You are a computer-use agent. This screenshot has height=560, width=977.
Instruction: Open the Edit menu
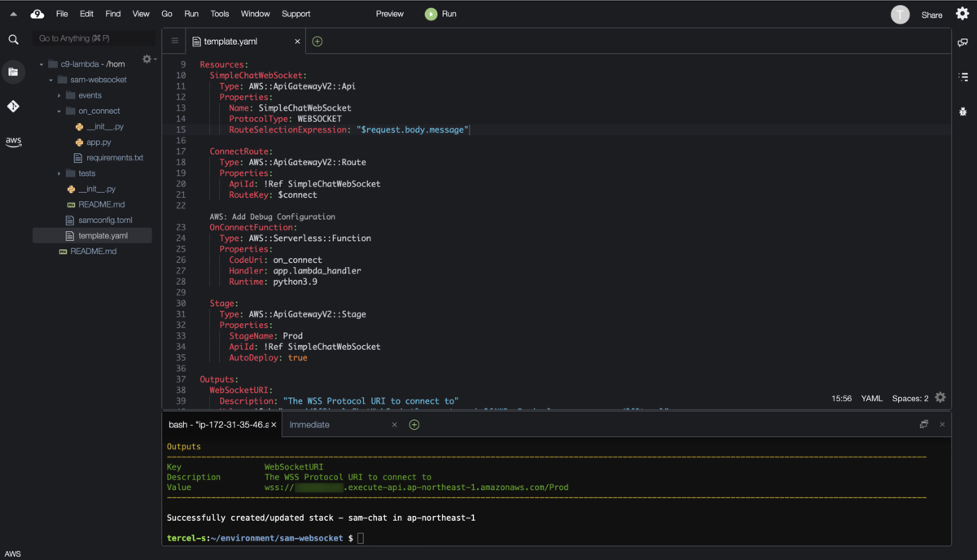click(x=86, y=14)
